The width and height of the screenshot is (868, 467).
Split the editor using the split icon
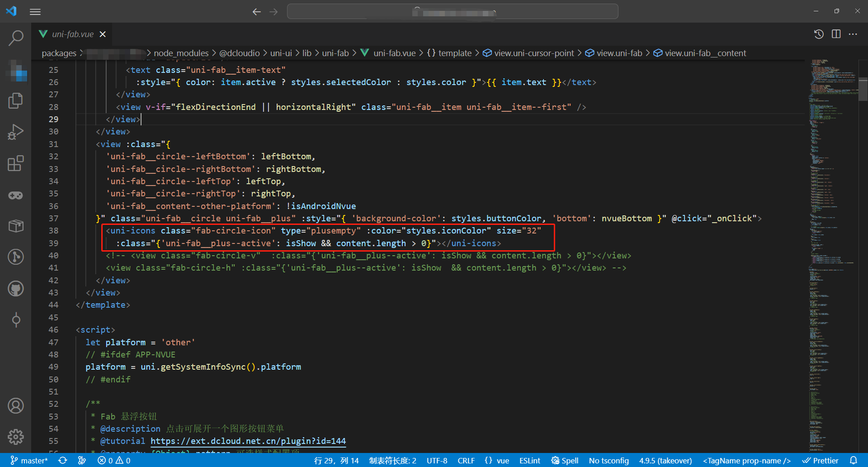836,34
